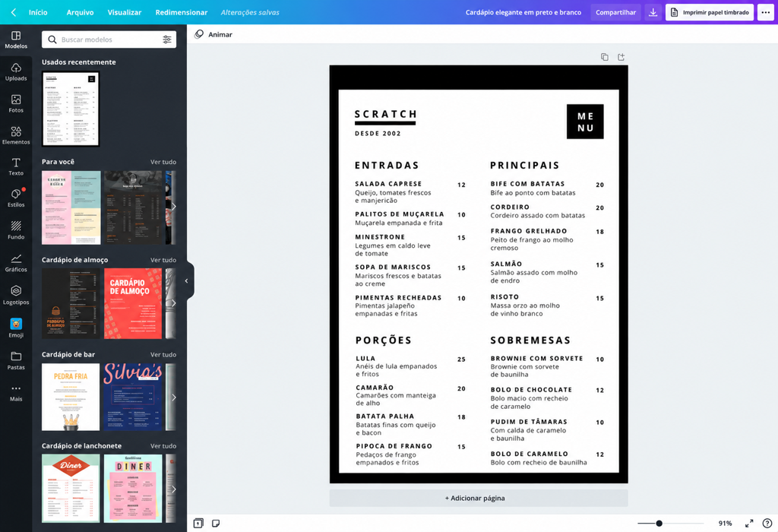Show more Para você templates arrow
Viewport: 778px width, 532px height.
(x=173, y=207)
